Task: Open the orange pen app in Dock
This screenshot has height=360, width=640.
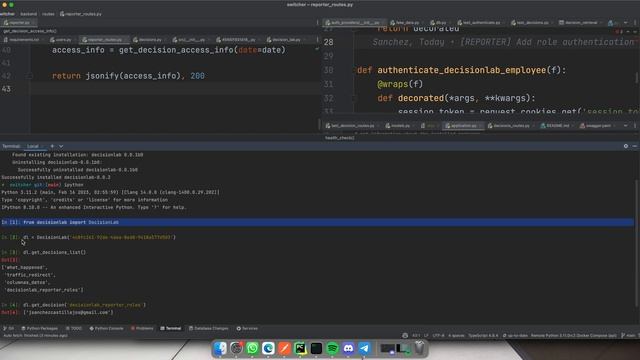Action: click(284, 348)
